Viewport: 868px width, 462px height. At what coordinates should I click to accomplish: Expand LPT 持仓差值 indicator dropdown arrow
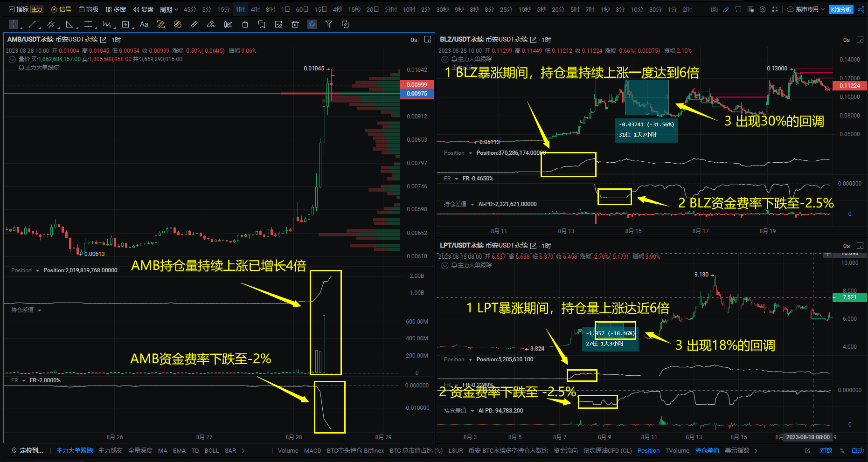[472, 411]
